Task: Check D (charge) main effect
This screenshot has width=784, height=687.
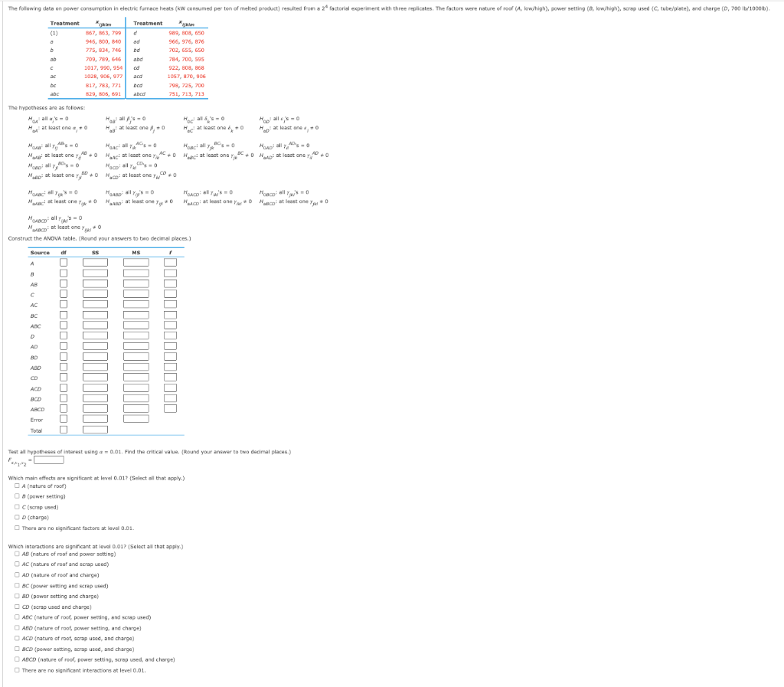Action: click(x=17, y=517)
